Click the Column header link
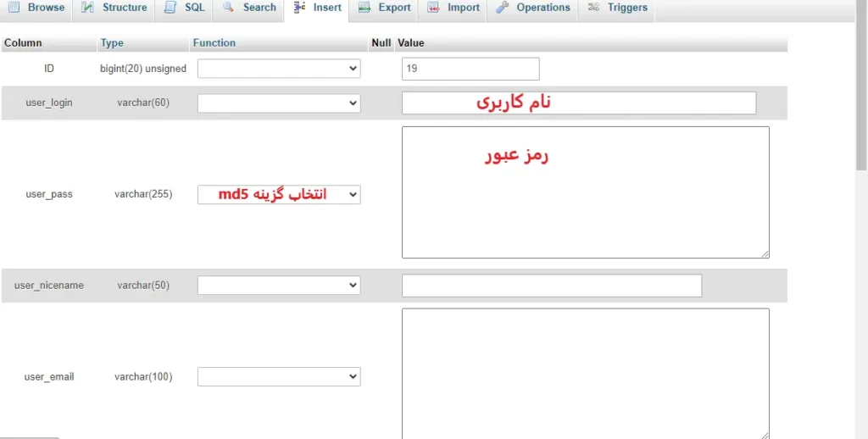Screen dimensions: 868x439 point(23,42)
